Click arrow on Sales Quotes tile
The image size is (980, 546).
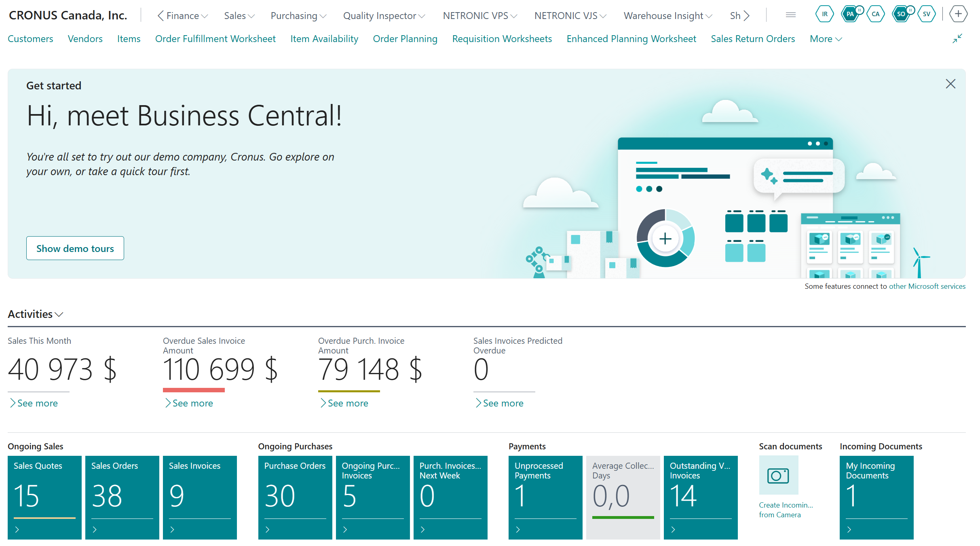coord(17,529)
